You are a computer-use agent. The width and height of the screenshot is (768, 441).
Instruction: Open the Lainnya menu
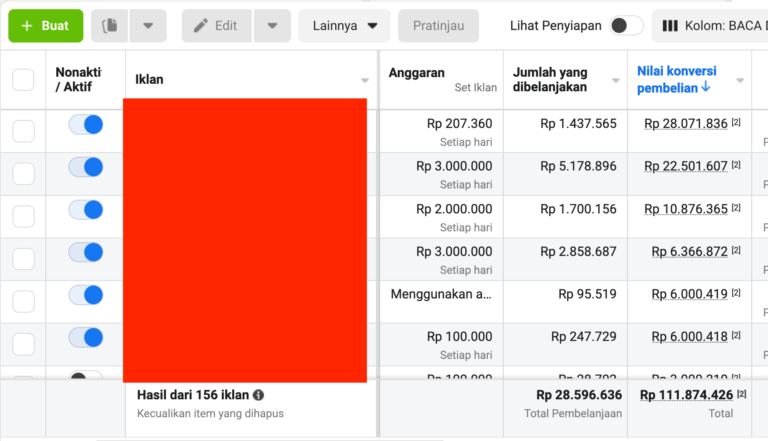pos(344,25)
